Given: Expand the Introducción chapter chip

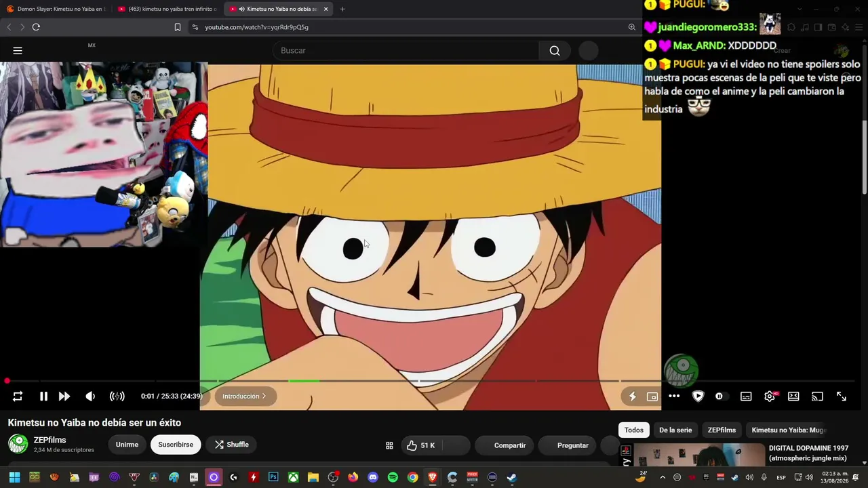Looking at the screenshot, I should click(245, 396).
